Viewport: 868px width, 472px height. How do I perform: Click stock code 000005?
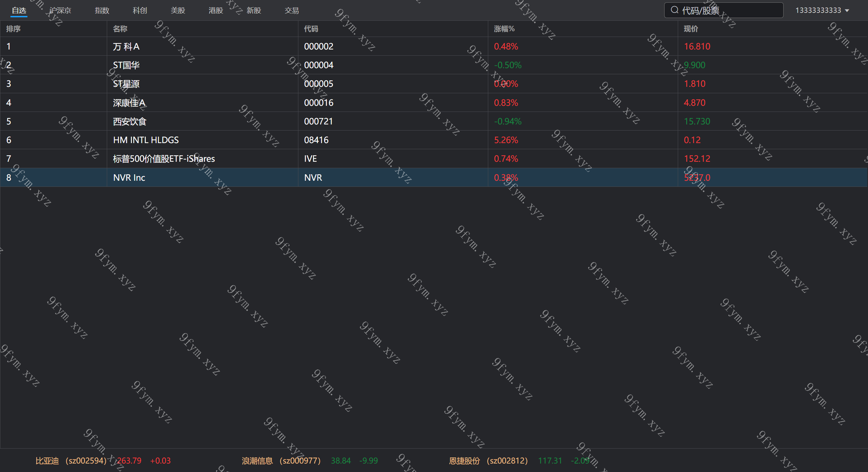pyautogui.click(x=319, y=84)
